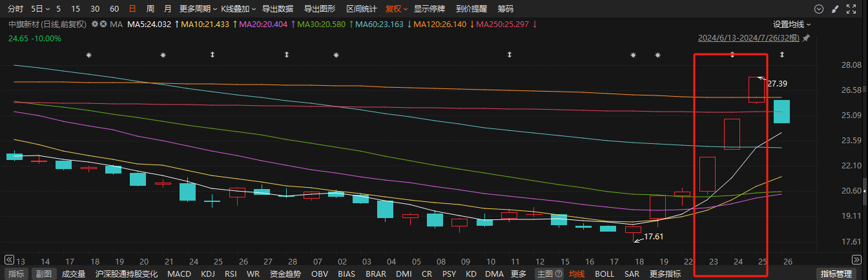Click the 中旗新材 stock name label
This screenshot has height=280, width=868.
pyautogui.click(x=23, y=24)
